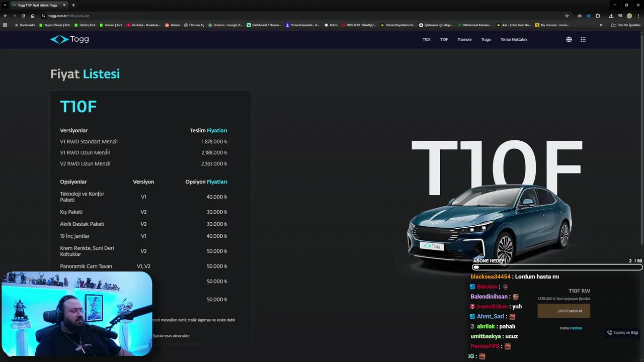Screen dimensions: 644x362
Task: Open the T10X menu item
Action: click(x=427, y=39)
